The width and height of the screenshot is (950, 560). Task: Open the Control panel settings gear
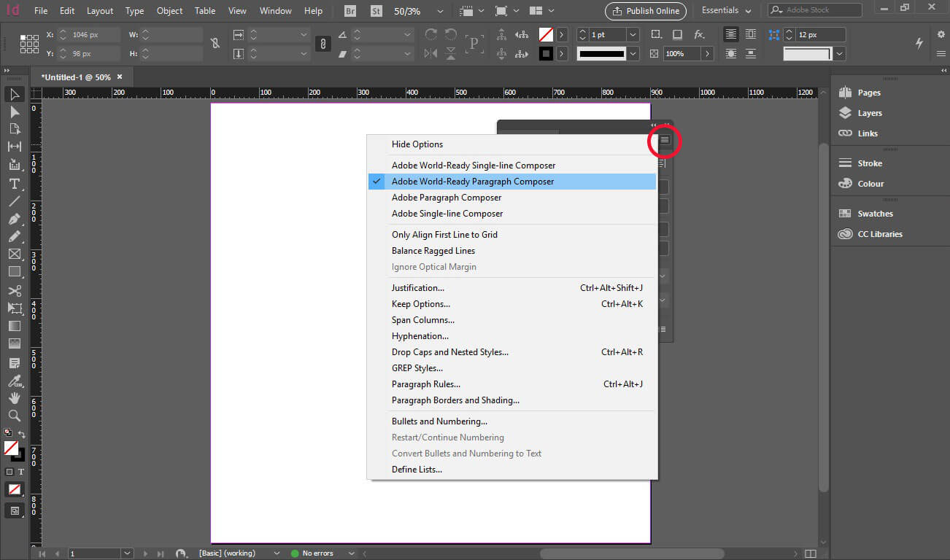tap(941, 34)
